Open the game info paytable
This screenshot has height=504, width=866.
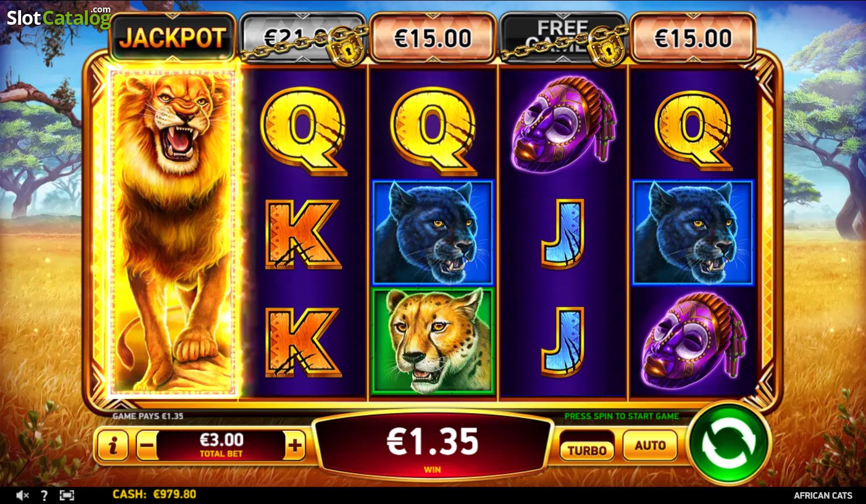tap(112, 445)
